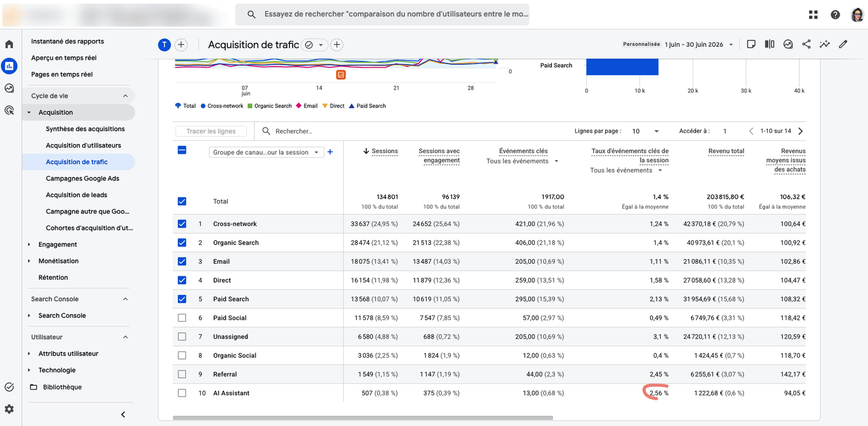868x426 pixels.
Task: Uncheck the Cross-network row checkbox
Action: pyautogui.click(x=182, y=224)
